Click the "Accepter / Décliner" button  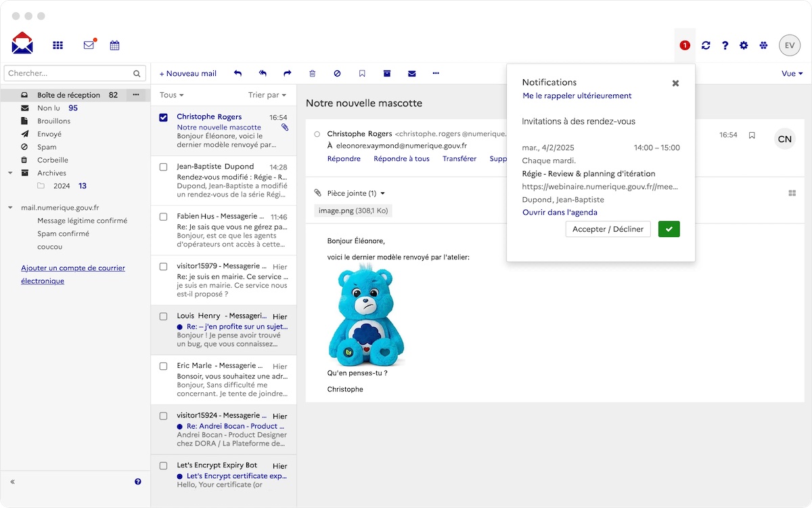pyautogui.click(x=608, y=229)
